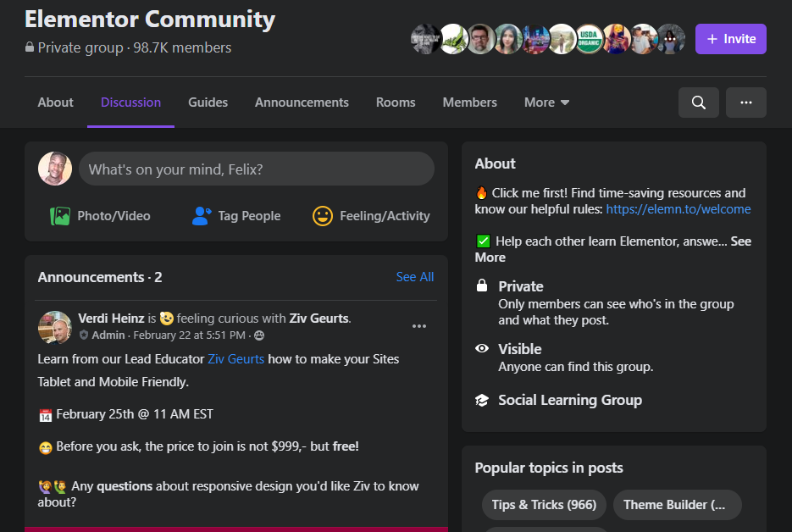Click the Tag People icon
The height and width of the screenshot is (532, 792).
pos(201,216)
